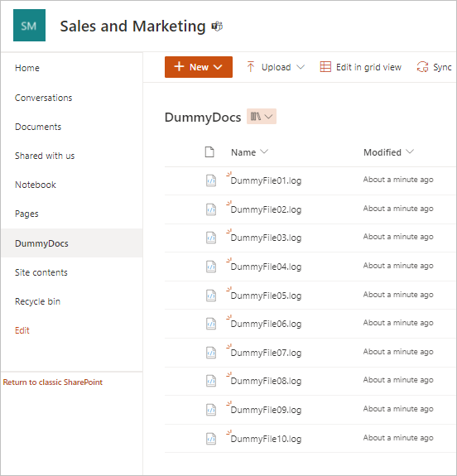Open the library view switcher dropdown
457x476 pixels.
tap(262, 116)
